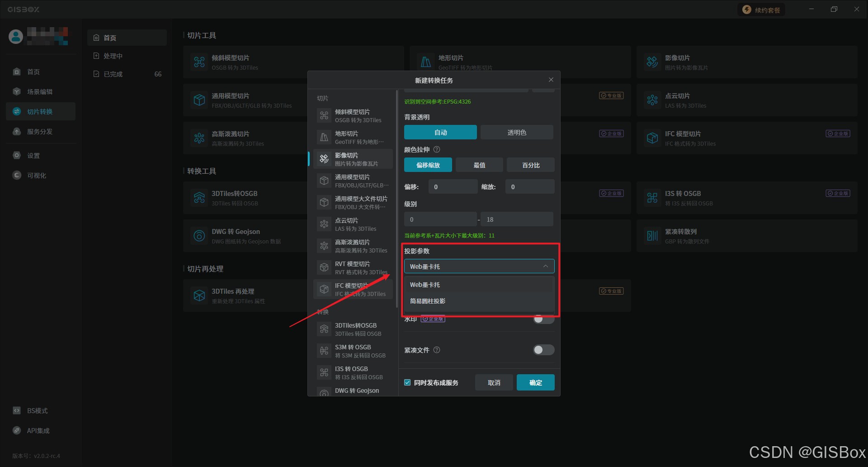This screenshot has width=868, height=467.
Task: Click the 取消 button
Action: pos(494,383)
